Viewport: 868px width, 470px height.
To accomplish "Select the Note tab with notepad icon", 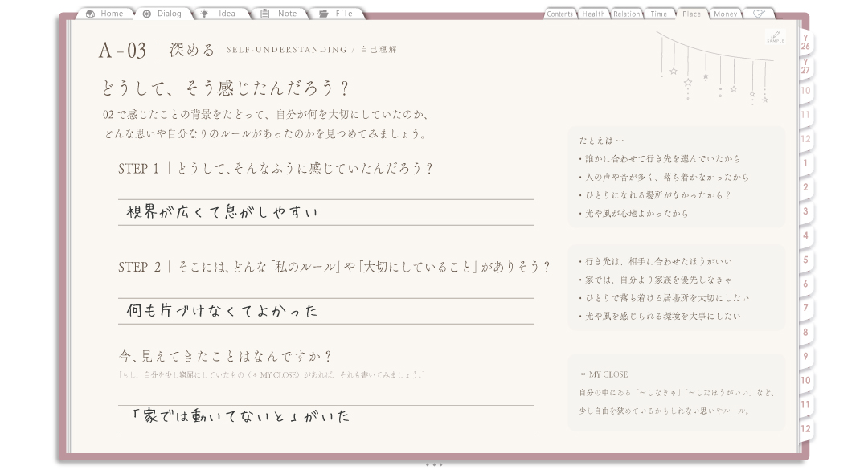I will pos(280,14).
